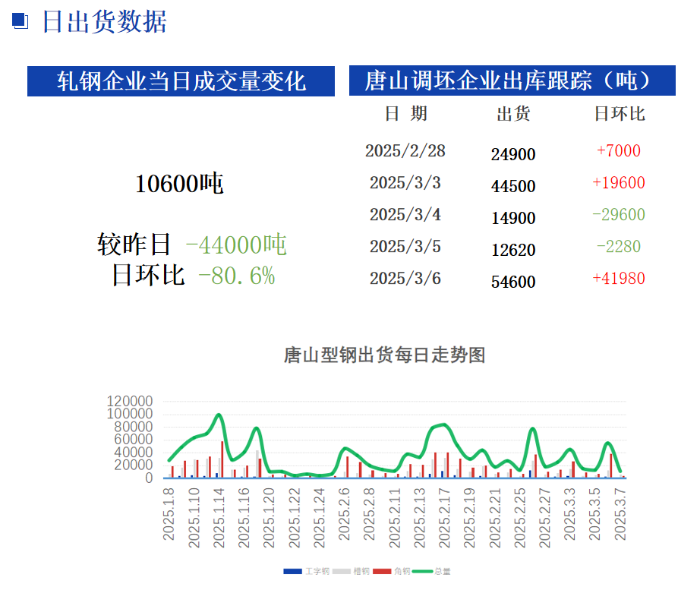Select the 2025/2/28 date row
This screenshot has height=609, width=700.
click(x=405, y=150)
